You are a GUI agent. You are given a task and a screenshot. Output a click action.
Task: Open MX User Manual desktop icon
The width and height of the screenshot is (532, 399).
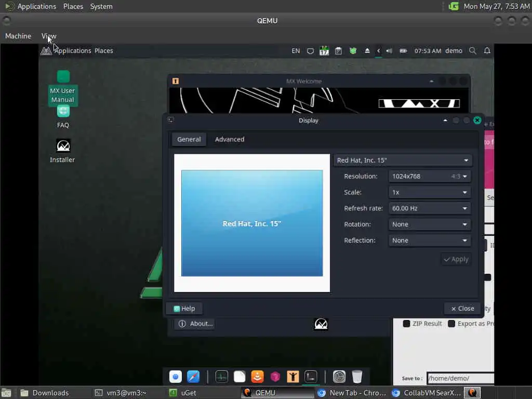[x=63, y=87]
